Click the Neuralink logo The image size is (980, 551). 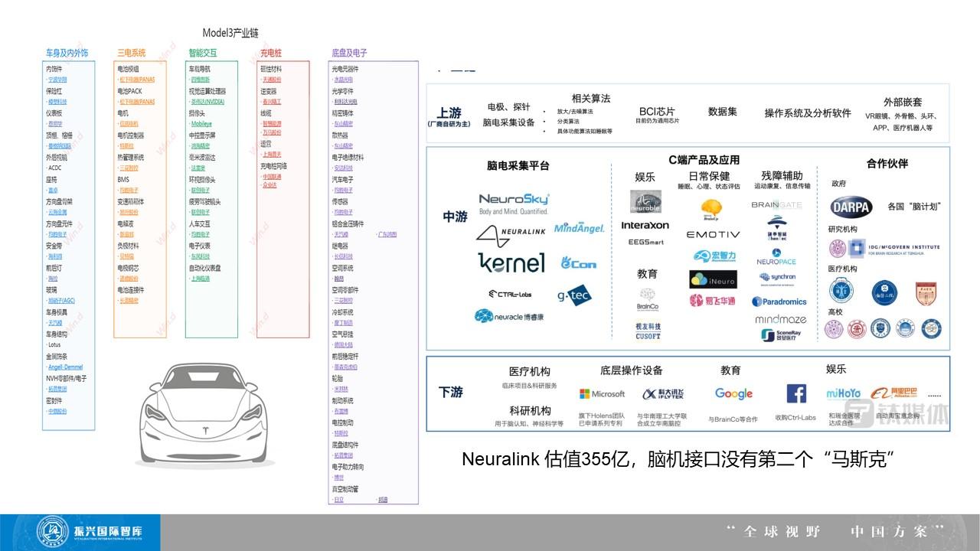(x=510, y=234)
